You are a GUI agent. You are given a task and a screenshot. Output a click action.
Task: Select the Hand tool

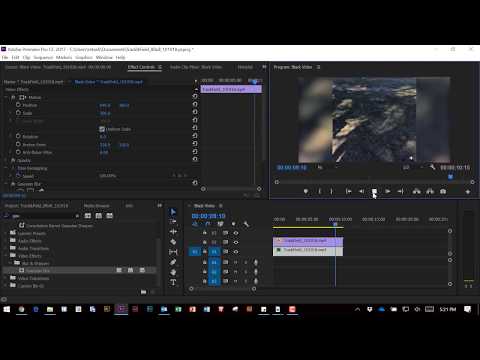click(173, 272)
